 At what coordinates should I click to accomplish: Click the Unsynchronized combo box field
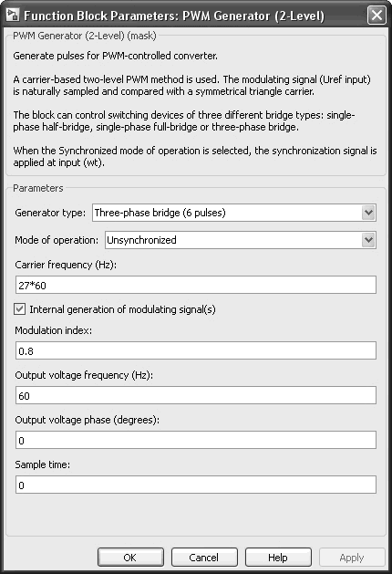coord(241,240)
